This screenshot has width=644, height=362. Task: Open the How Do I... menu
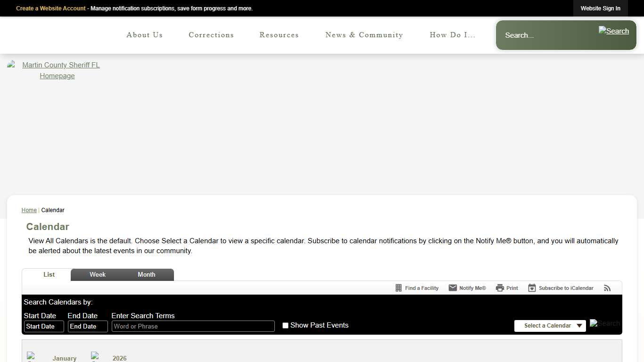point(452,35)
